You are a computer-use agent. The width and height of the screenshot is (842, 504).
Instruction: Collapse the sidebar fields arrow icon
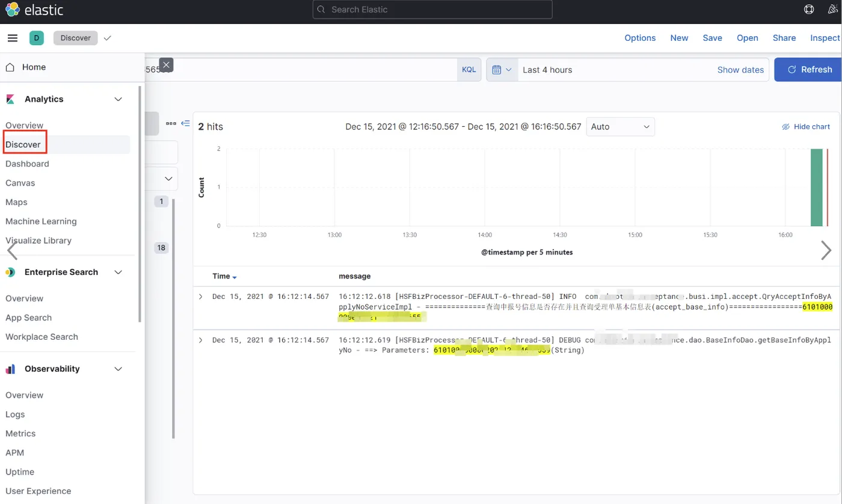pos(185,123)
